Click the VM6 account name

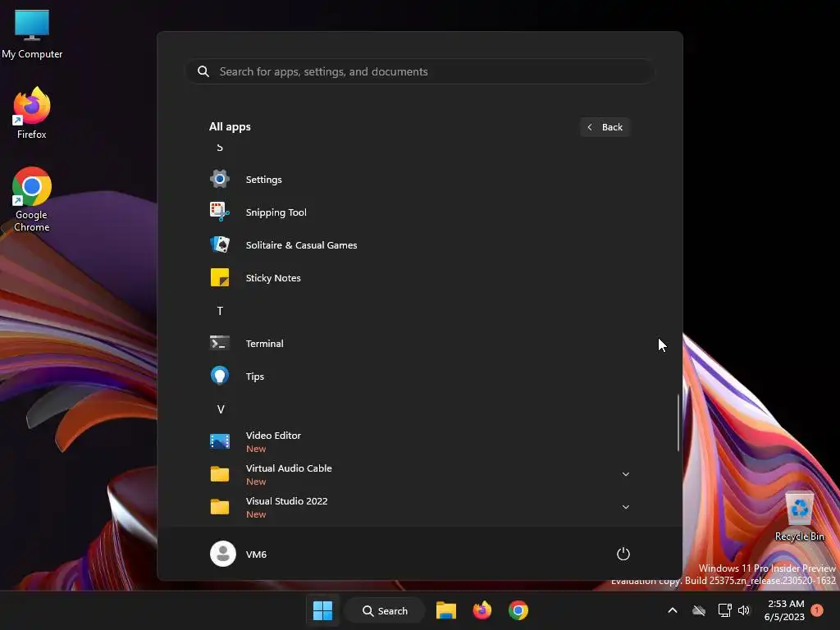(x=256, y=555)
